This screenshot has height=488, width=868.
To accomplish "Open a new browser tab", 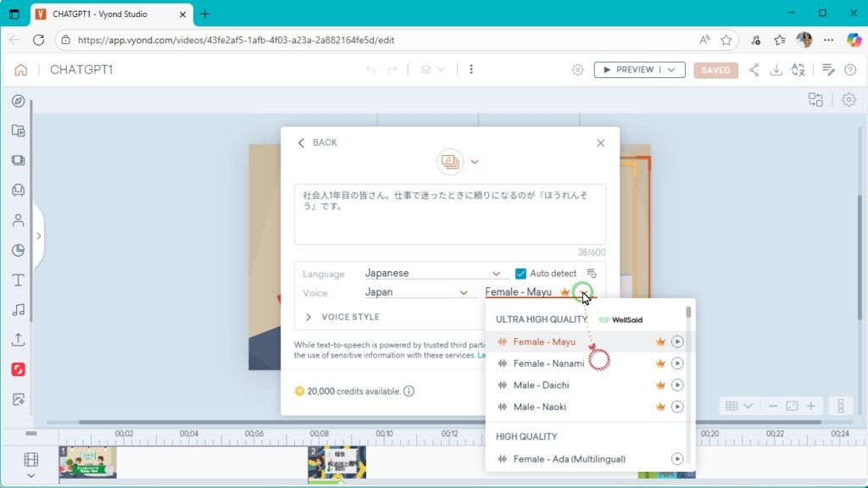I will click(x=205, y=14).
